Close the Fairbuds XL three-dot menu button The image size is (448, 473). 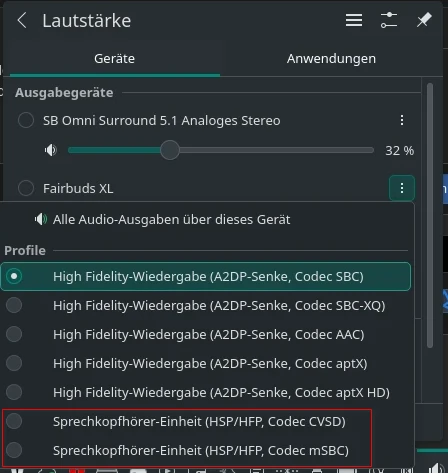click(x=402, y=188)
